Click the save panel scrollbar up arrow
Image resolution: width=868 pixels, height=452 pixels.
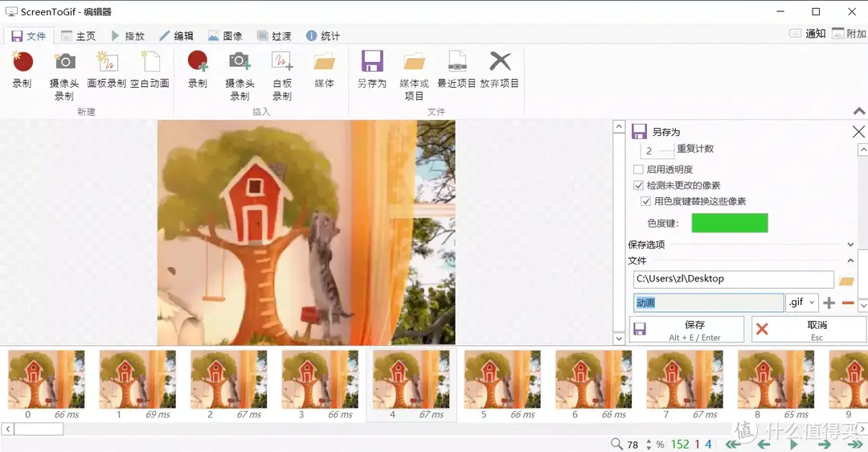(x=862, y=150)
